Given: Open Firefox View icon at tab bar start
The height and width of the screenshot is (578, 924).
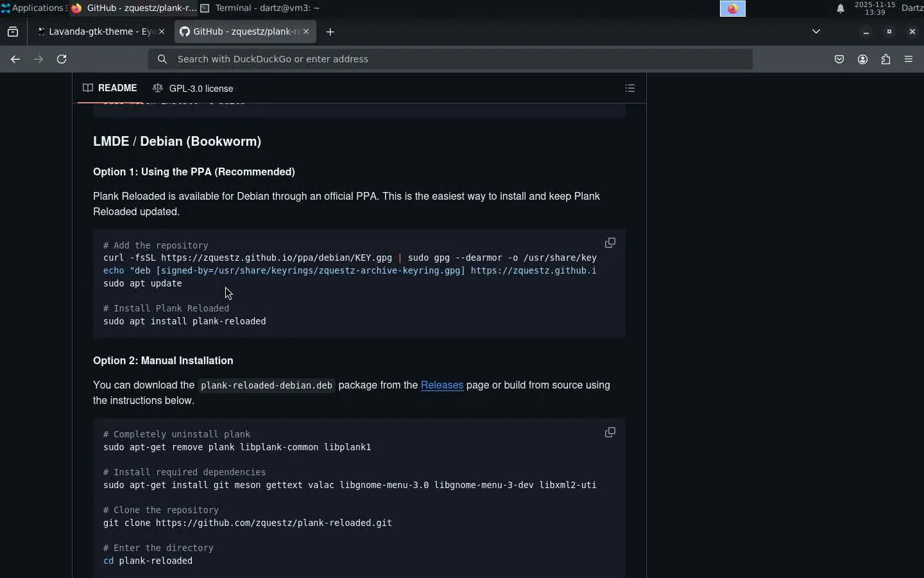Looking at the screenshot, I should tap(13, 31).
